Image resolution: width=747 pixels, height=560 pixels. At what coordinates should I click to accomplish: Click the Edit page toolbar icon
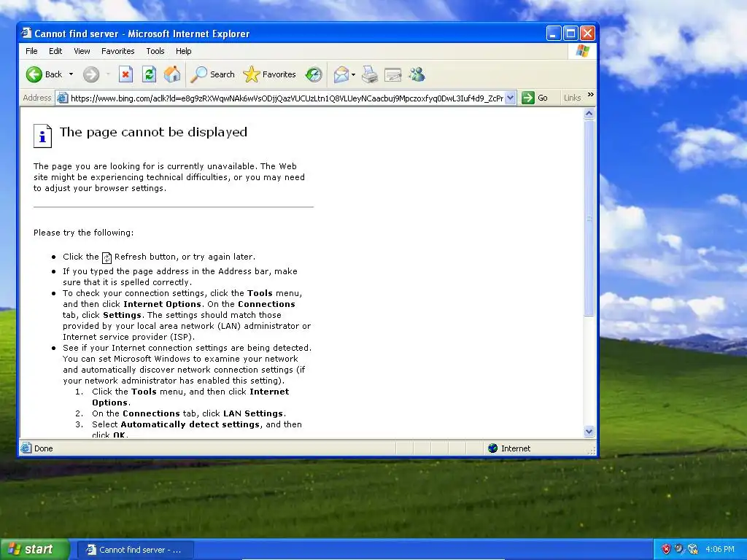(x=393, y=74)
